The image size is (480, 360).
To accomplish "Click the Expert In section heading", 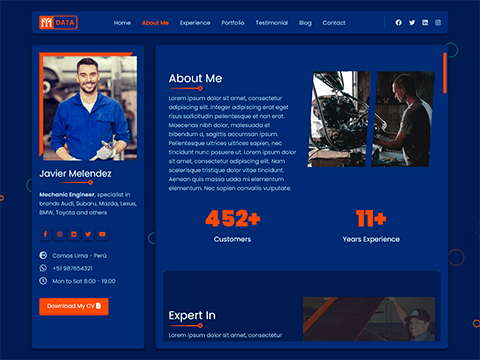I will tap(192, 315).
